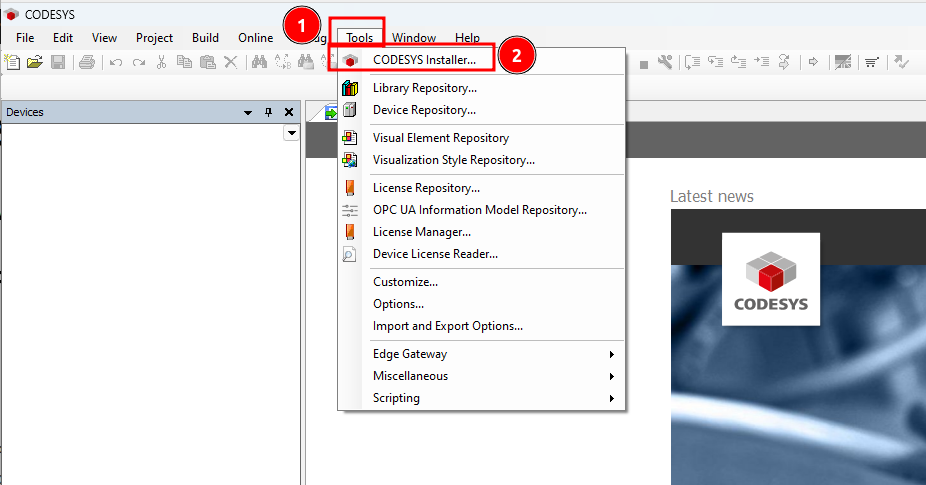Click the CODESYS logo news thumbnail
This screenshot has height=485, width=926.
[771, 279]
